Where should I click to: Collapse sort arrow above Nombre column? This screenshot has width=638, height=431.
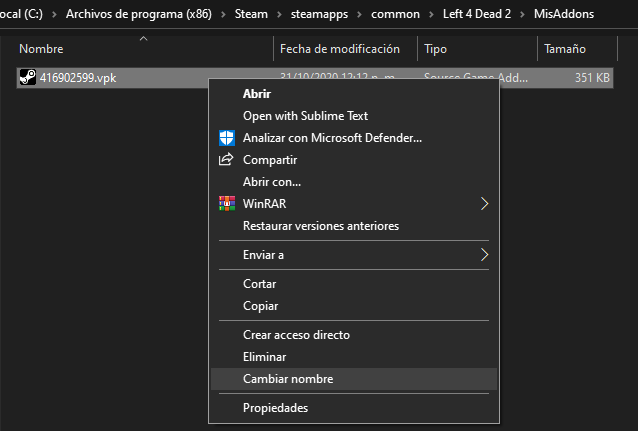(x=143, y=39)
